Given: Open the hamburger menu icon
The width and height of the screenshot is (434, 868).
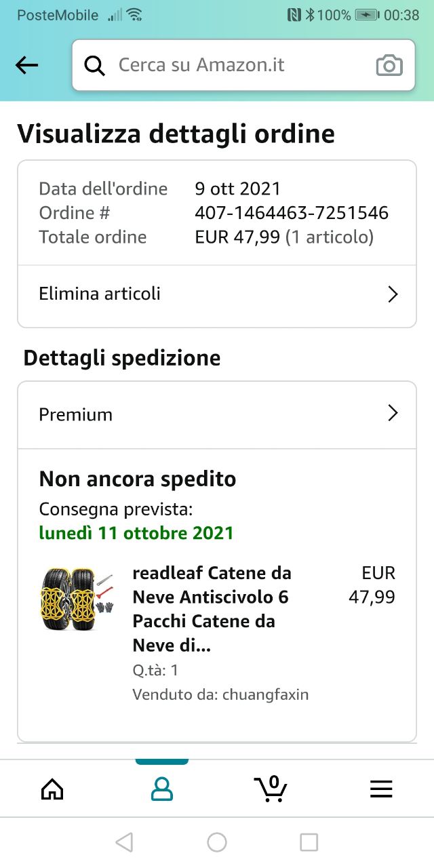Looking at the screenshot, I should (381, 789).
